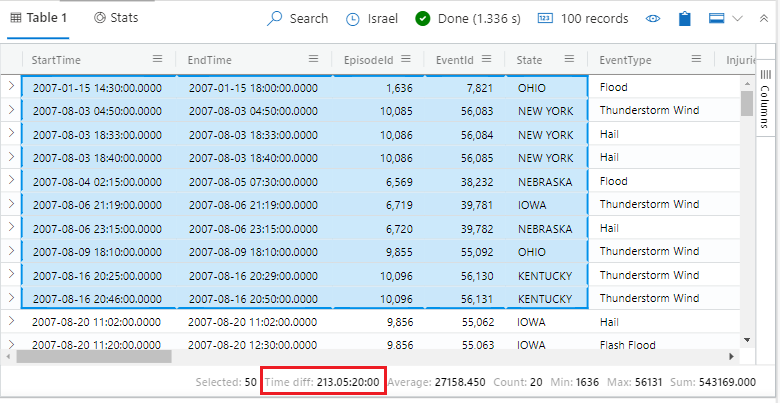Select the KENTUCKY cell for event 56,130
The image size is (780, 403).
click(x=546, y=276)
